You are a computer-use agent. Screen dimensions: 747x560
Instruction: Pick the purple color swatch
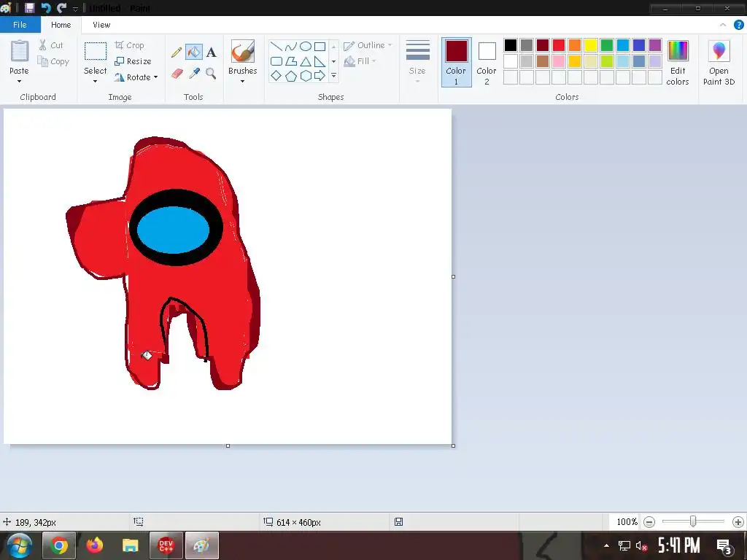(655, 45)
